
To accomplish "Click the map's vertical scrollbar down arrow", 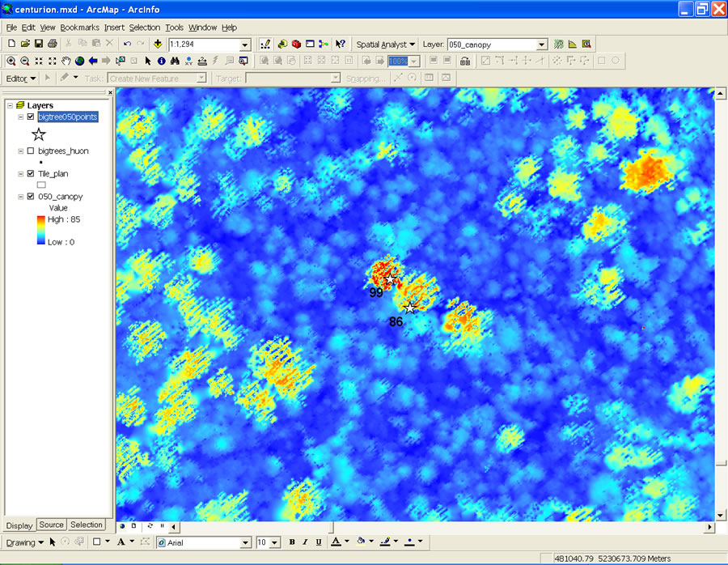I will [720, 515].
